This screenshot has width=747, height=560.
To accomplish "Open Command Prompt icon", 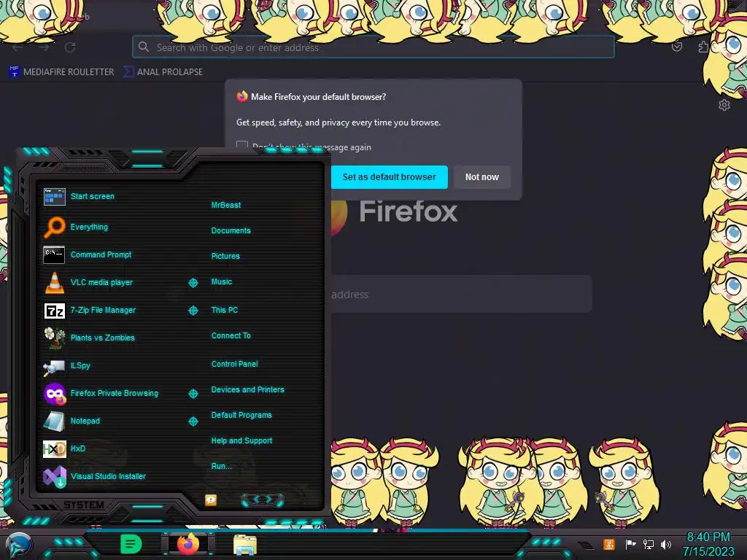I will 54,254.
